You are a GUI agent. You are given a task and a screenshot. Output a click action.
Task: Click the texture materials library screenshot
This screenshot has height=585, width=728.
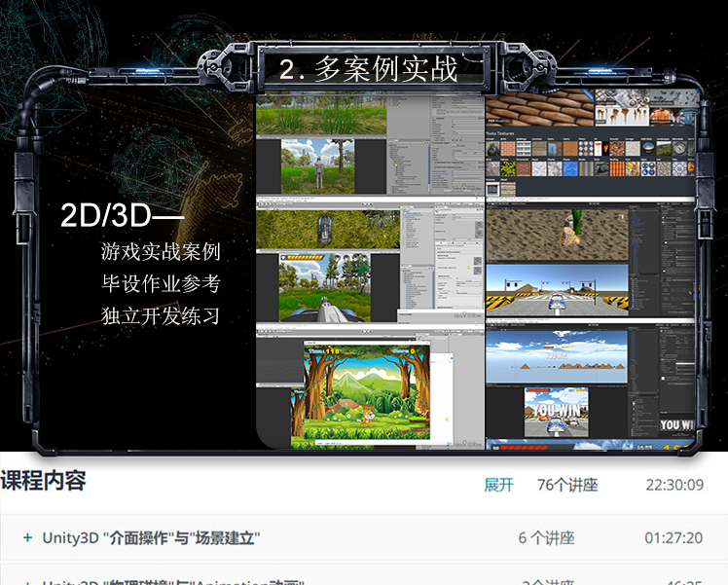pyautogui.click(x=590, y=142)
